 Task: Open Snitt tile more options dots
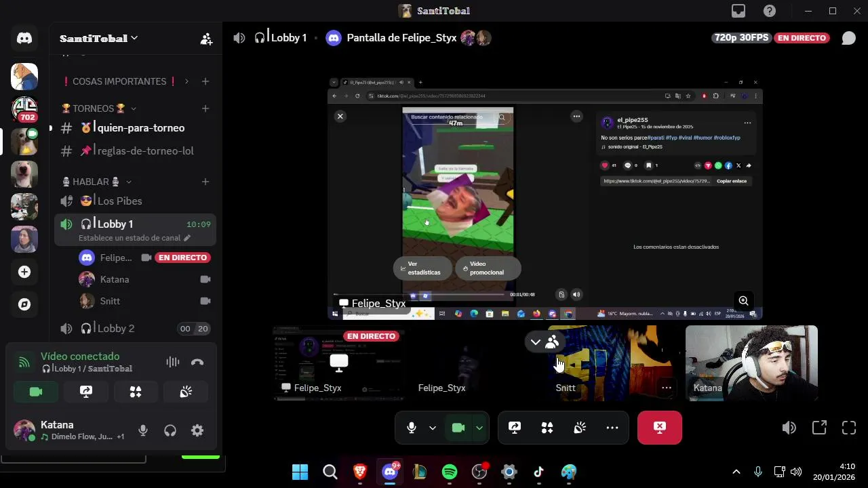667,388
